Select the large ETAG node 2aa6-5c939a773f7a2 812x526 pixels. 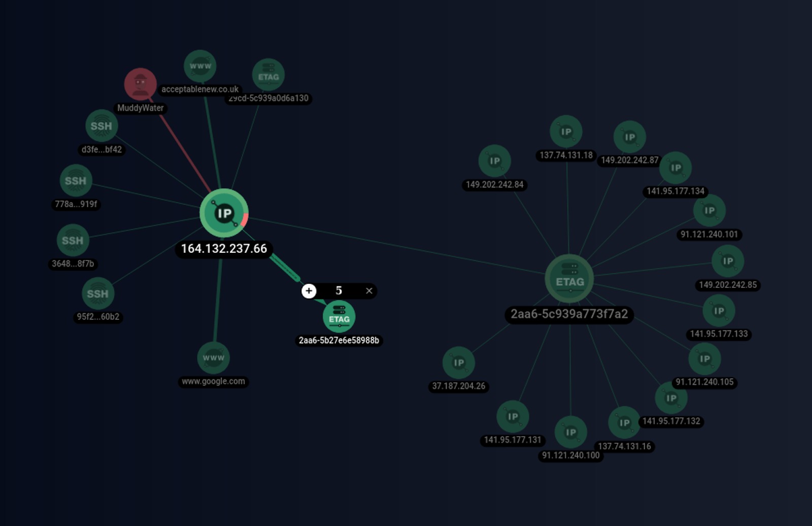pos(569,279)
